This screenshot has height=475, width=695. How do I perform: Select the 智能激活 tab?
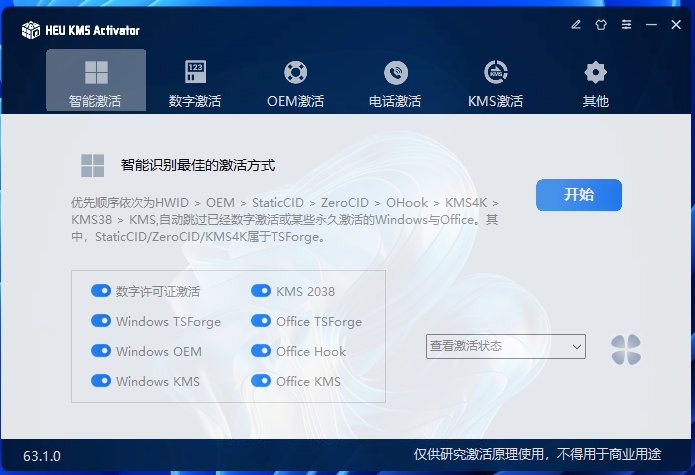pos(96,80)
